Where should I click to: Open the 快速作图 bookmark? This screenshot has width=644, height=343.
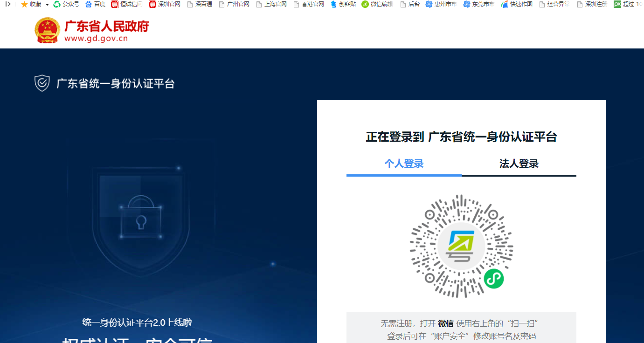tap(517, 4)
